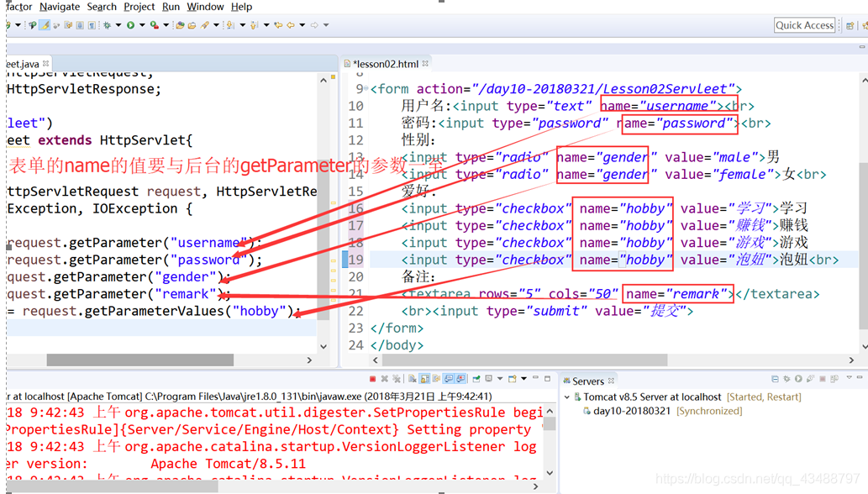868x494 pixels.
Task: Click horizontal scrollbar of Java editor
Action: tap(140, 360)
